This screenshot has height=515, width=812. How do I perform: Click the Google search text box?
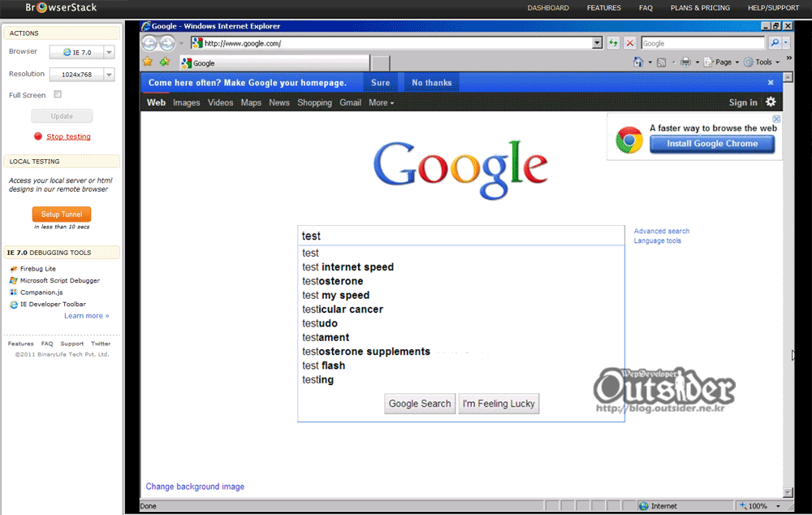point(461,236)
